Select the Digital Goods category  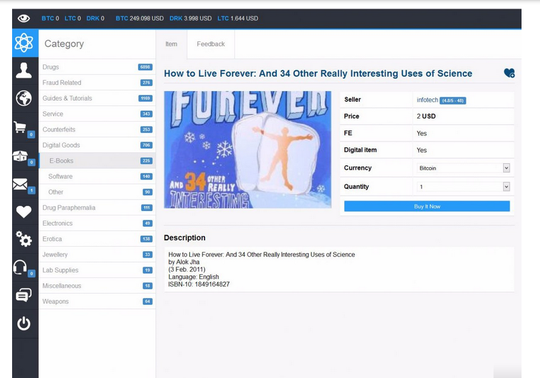[97, 145]
